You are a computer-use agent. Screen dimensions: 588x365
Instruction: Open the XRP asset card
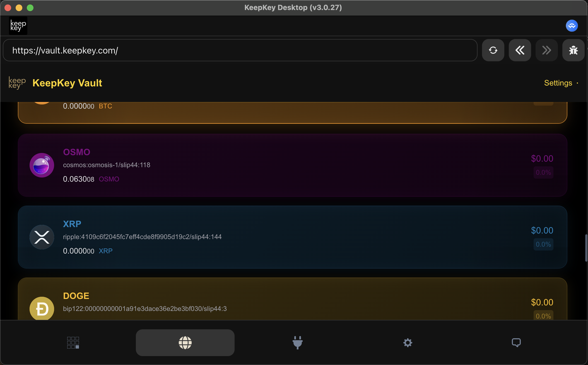293,237
